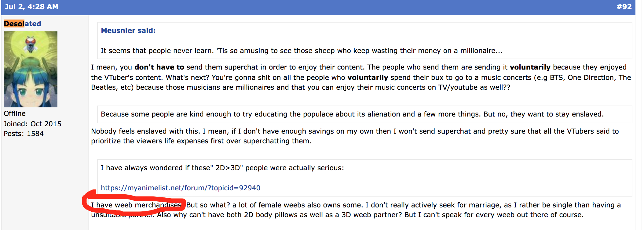Image resolution: width=644 pixels, height=230 pixels.
Task: Click the "Posts: 1584" count
Action: (x=24, y=134)
